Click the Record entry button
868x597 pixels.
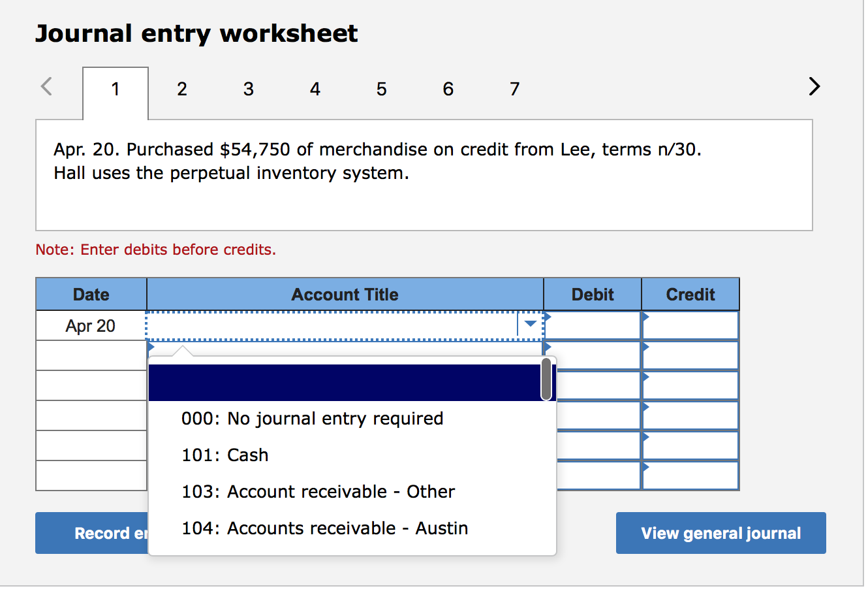92,533
